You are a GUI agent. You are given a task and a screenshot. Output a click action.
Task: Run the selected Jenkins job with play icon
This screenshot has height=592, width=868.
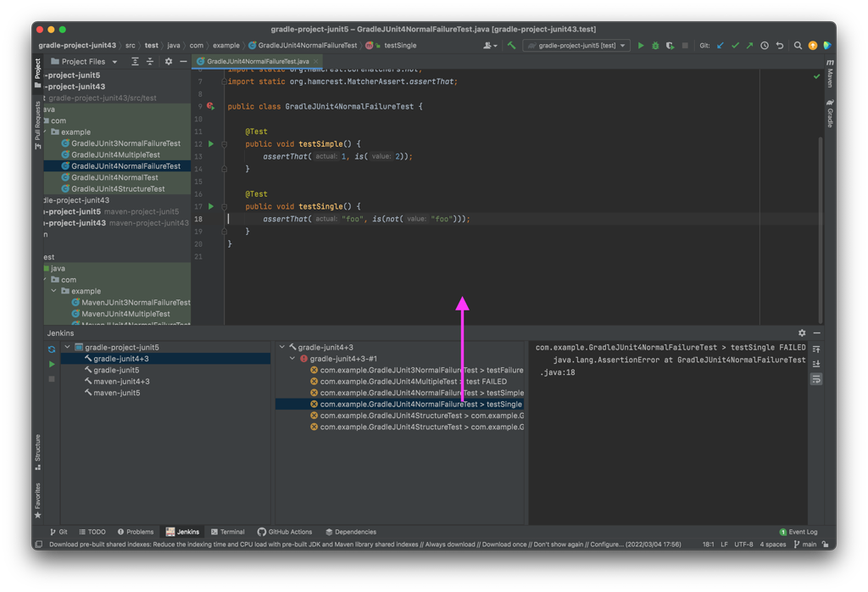pos(52,365)
